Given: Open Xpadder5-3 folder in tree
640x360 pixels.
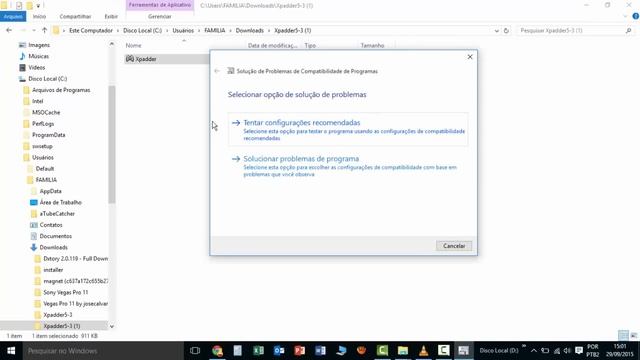Looking at the screenshot, I should pyautogui.click(x=58, y=315).
